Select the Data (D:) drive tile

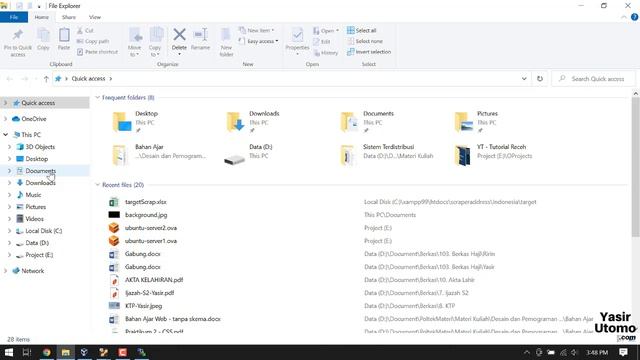click(x=248, y=155)
